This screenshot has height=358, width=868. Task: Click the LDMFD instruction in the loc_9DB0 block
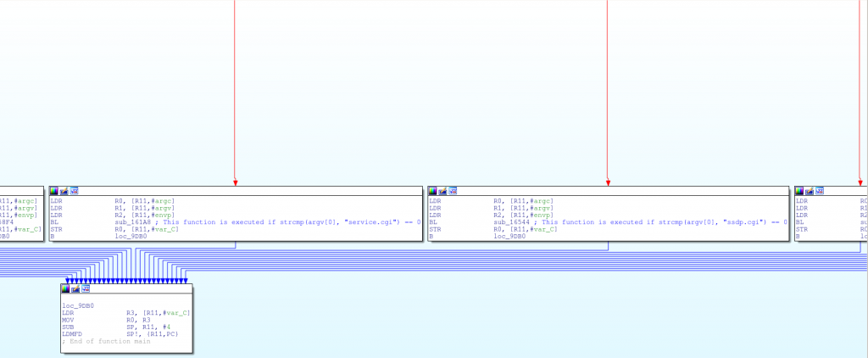tap(120, 334)
